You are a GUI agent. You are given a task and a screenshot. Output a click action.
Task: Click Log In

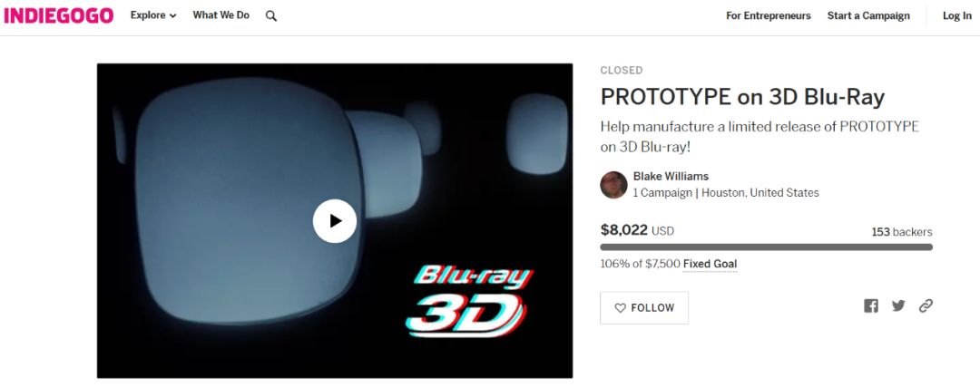click(957, 16)
